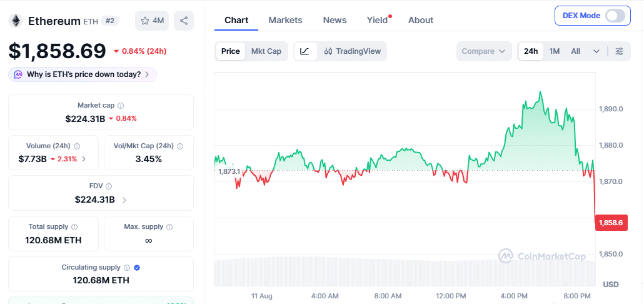This screenshot has width=644, height=304.
Task: Open Markets tab
Action: coord(286,20)
